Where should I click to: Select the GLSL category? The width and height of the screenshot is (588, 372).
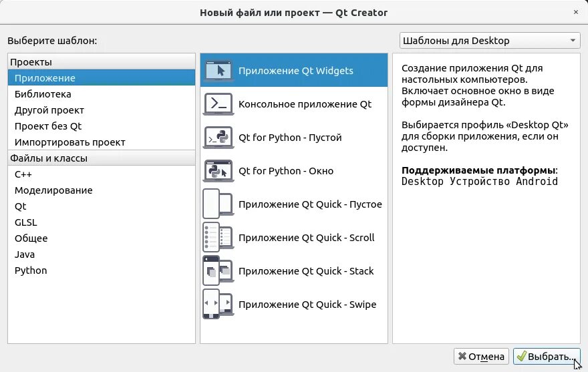click(102, 222)
